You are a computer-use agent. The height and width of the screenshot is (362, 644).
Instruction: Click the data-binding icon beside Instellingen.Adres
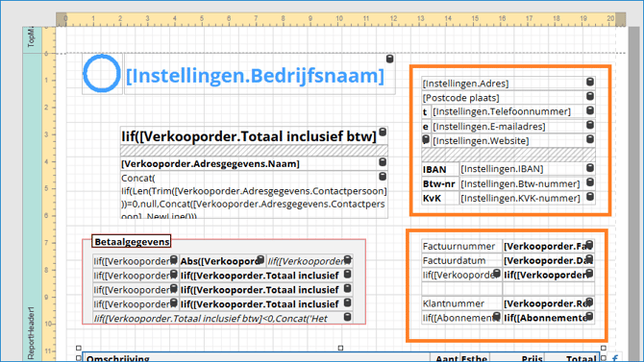(x=590, y=82)
